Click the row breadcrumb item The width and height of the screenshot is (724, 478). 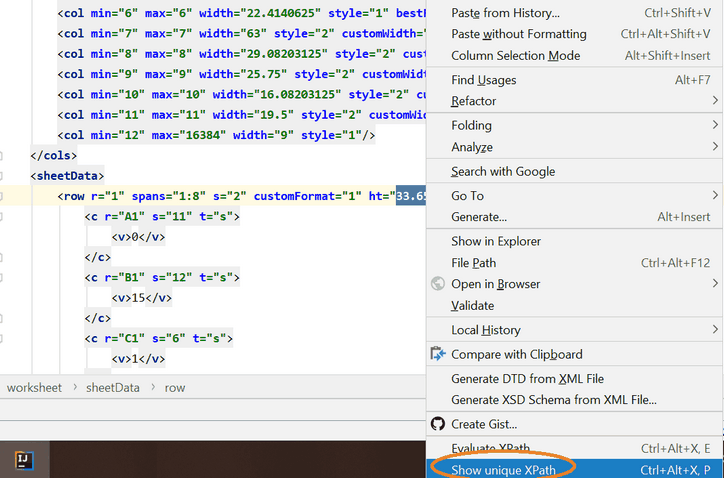click(175, 387)
